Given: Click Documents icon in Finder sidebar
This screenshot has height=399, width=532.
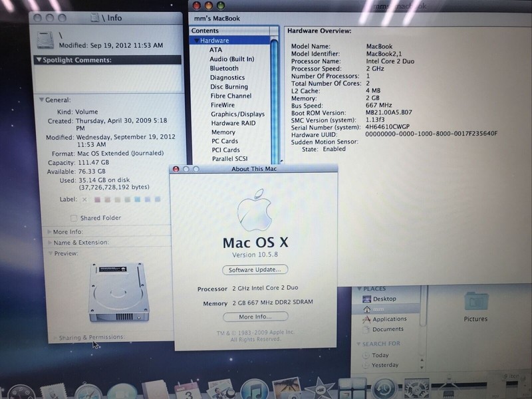Looking at the screenshot, I should [x=366, y=329].
